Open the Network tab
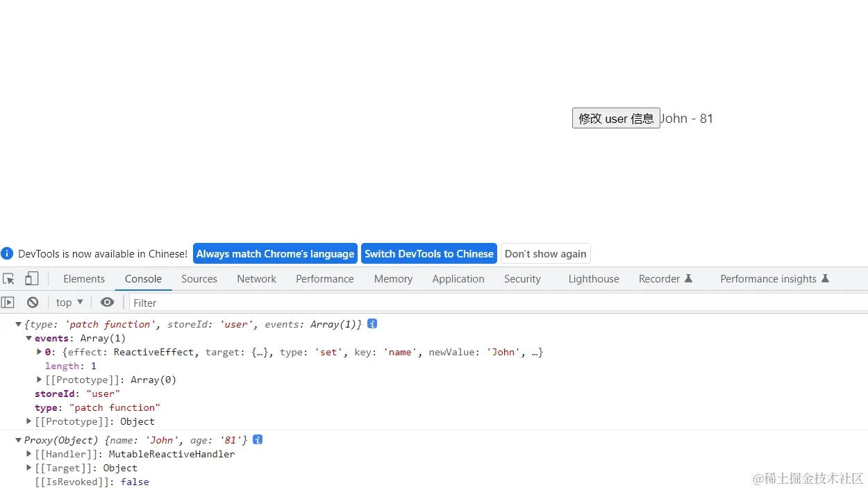 coord(257,279)
